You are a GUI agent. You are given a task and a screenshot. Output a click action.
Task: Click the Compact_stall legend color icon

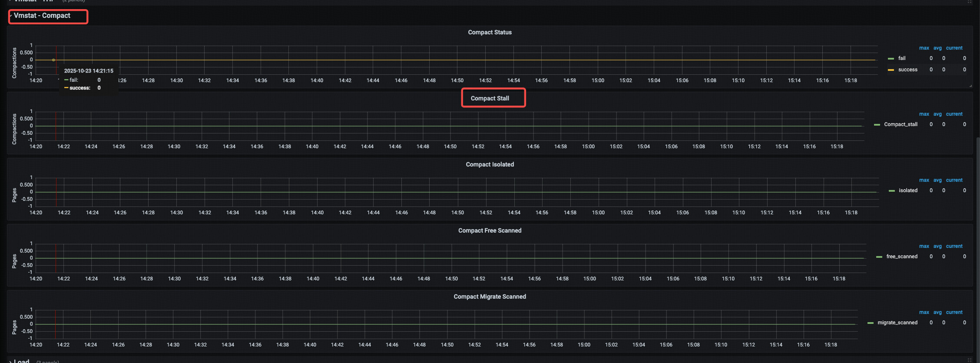tap(877, 125)
